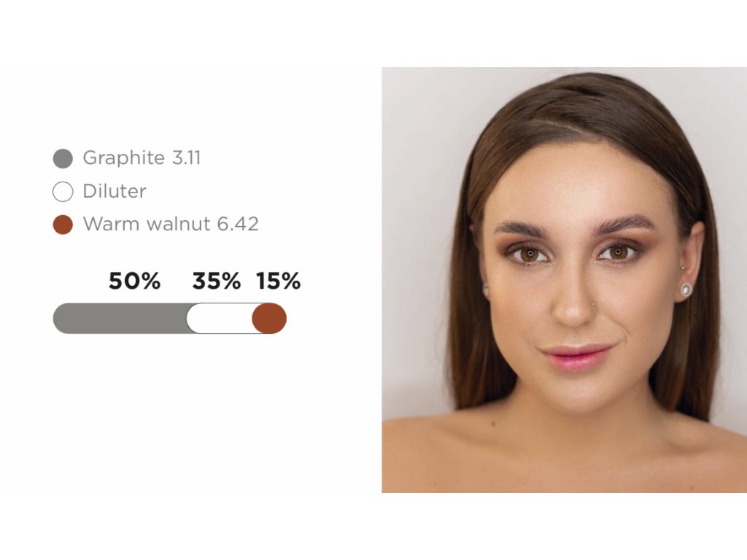The width and height of the screenshot is (747, 560).
Task: Pick the brown Warm walnut dot
Action: (x=63, y=225)
